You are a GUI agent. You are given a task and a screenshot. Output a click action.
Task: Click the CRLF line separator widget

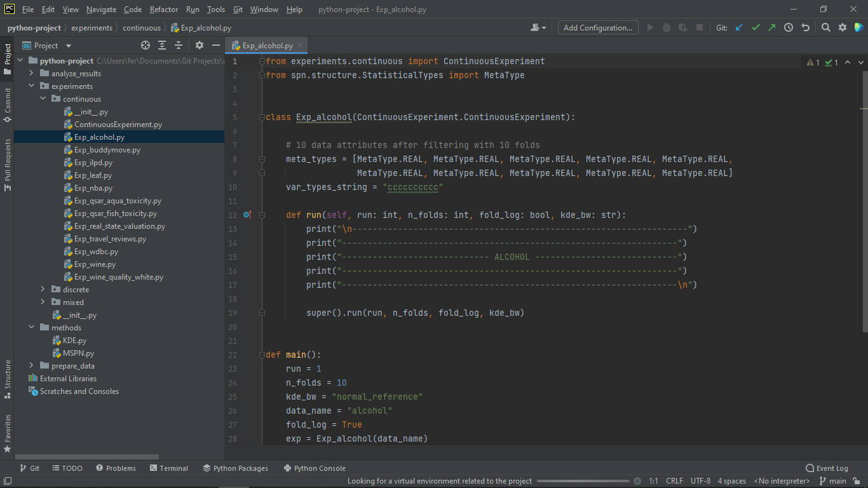coord(674,481)
